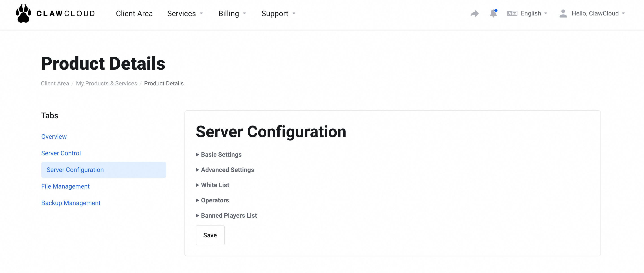Click the user avatar icon
The width and height of the screenshot is (644, 273).
coord(563,13)
